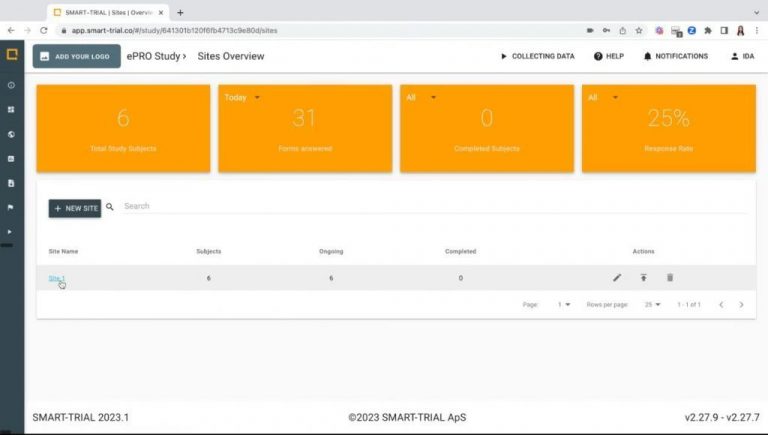Click the edit pencil icon for Site 1

(x=617, y=278)
